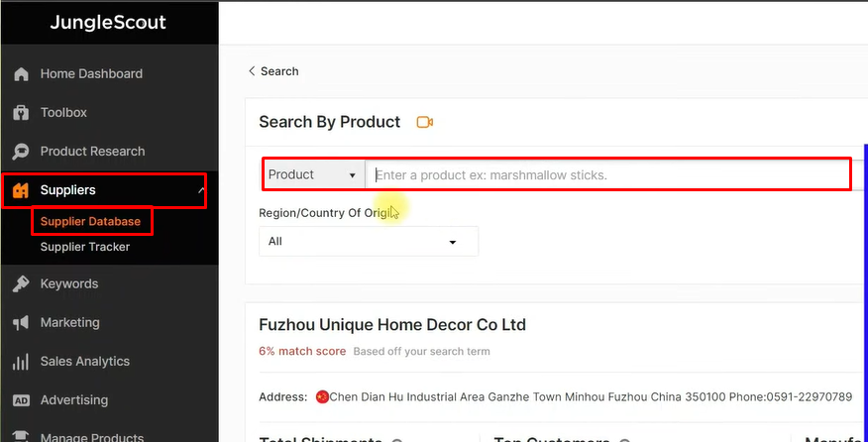The width and height of the screenshot is (868, 442).
Task: Open Keywords sidebar section
Action: tap(69, 283)
